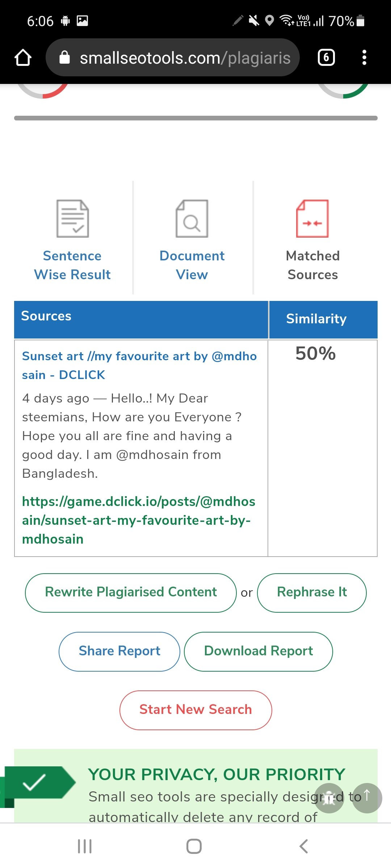Tap the smallseotools.com address bar

coord(173,58)
